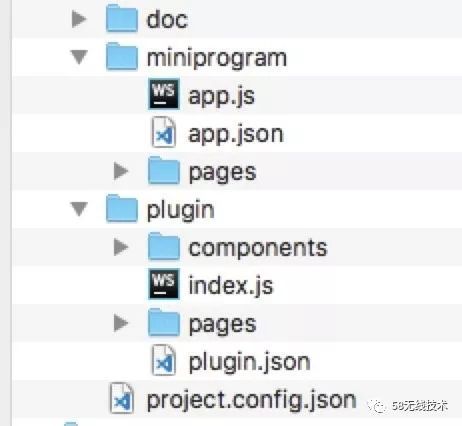Image resolution: width=462 pixels, height=426 pixels.
Task: Expand pages folder triangle under plugin
Action: (x=121, y=323)
